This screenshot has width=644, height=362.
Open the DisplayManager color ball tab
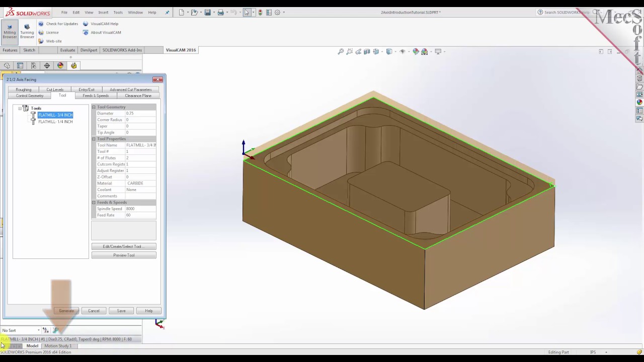[x=60, y=65]
